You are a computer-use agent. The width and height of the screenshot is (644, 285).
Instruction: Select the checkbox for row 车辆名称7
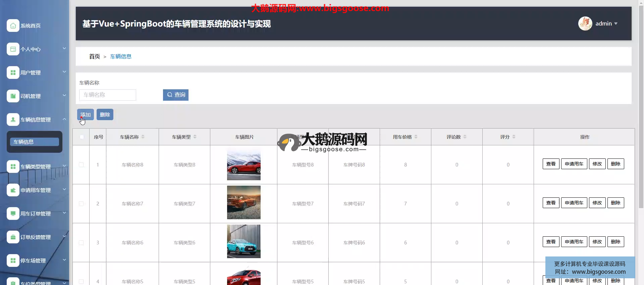pos(81,204)
